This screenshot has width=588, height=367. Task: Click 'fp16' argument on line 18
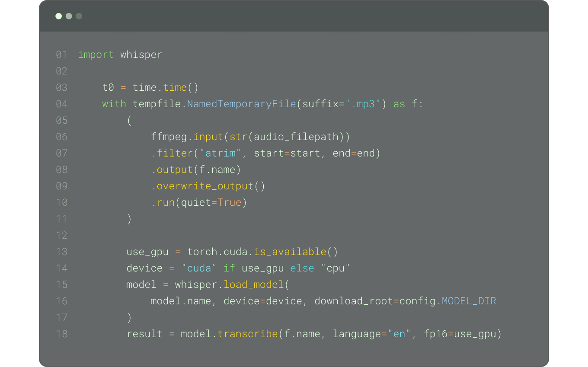pyautogui.click(x=435, y=334)
